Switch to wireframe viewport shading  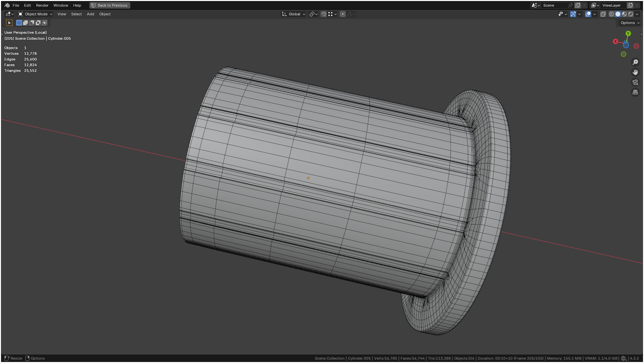(x=611, y=14)
